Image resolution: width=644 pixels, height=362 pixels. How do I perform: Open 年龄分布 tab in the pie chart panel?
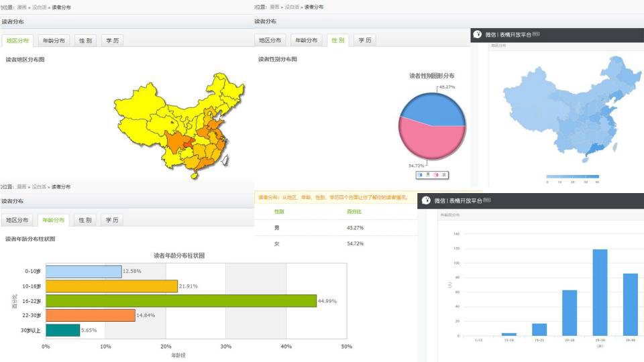coord(307,40)
